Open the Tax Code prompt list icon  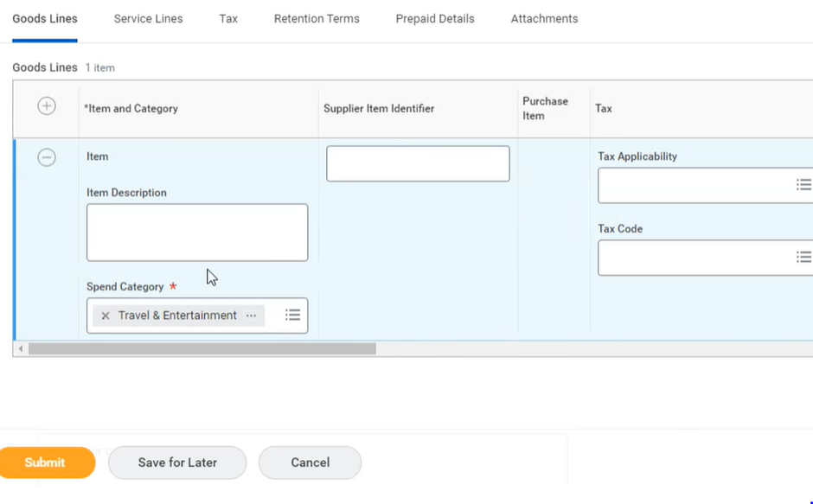point(803,258)
